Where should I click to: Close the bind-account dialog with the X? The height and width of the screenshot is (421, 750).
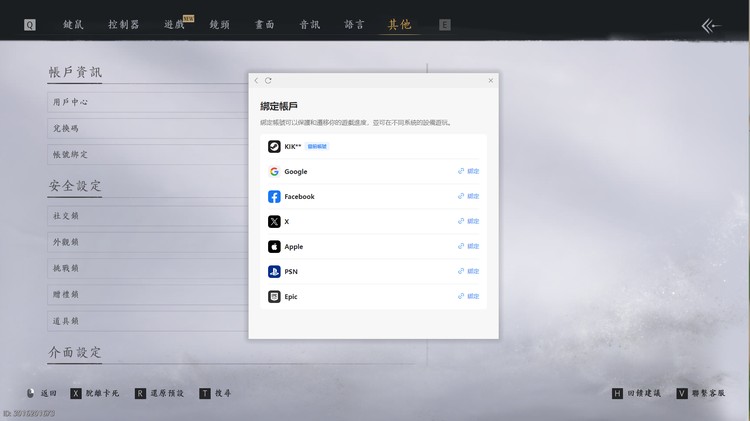tap(490, 80)
